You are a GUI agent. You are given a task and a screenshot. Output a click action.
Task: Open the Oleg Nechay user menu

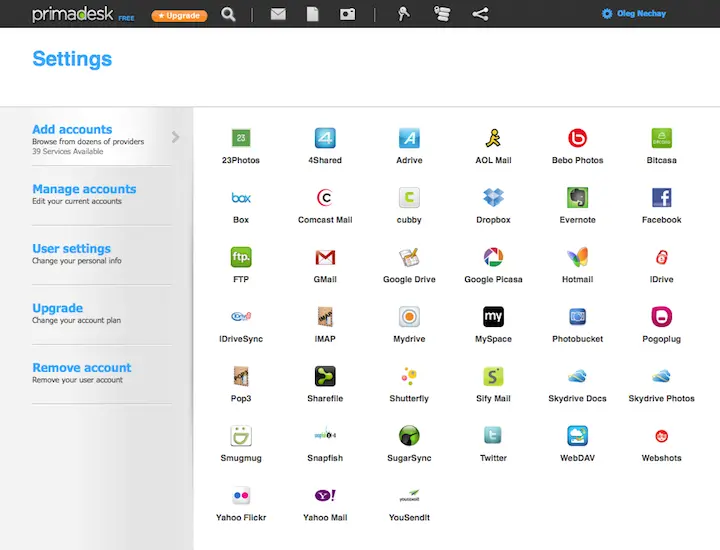coord(634,14)
